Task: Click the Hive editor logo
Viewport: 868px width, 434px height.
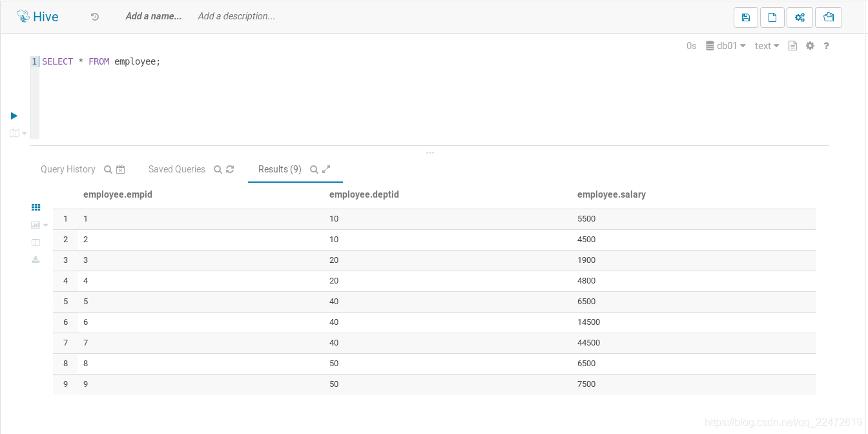Action: click(37, 17)
